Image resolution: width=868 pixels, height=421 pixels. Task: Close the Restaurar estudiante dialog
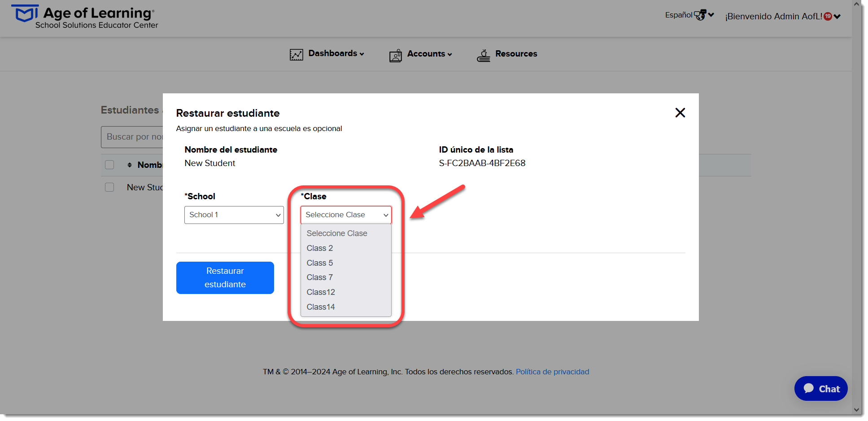click(x=680, y=113)
